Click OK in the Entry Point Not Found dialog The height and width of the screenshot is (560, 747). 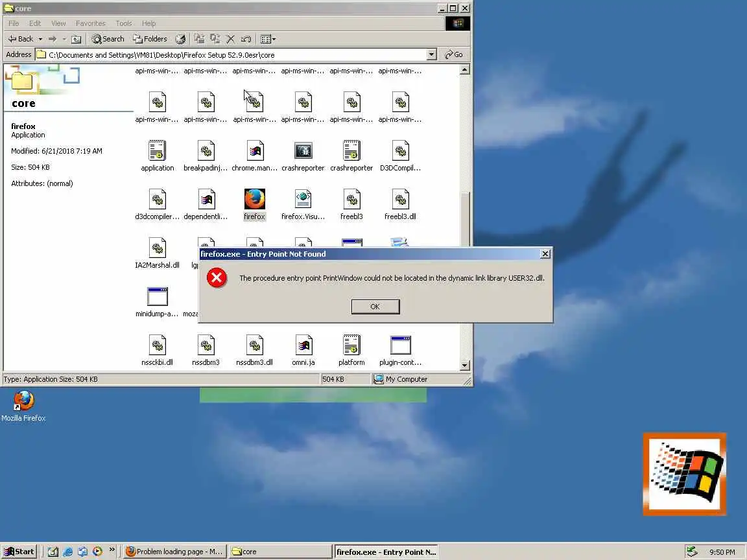(375, 307)
